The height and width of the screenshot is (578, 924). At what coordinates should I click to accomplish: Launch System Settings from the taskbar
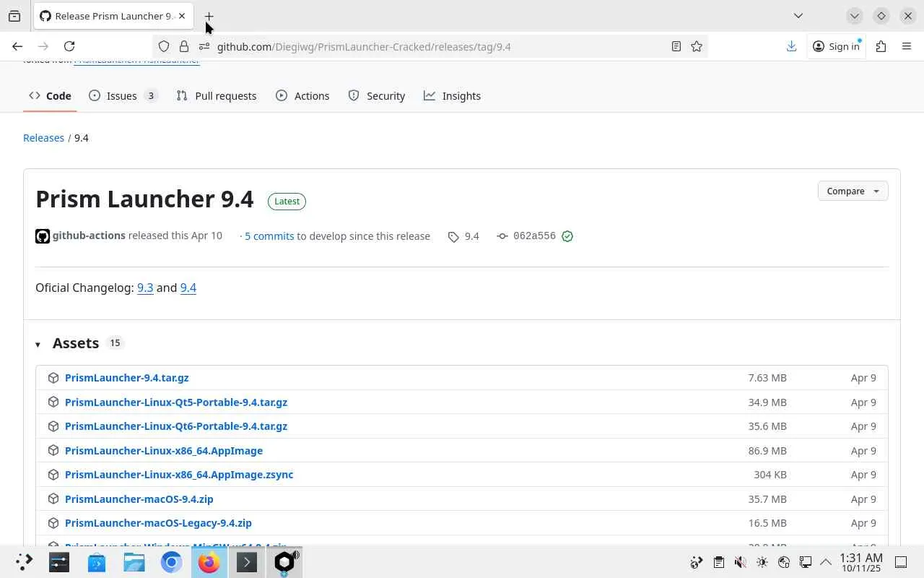tap(59, 562)
